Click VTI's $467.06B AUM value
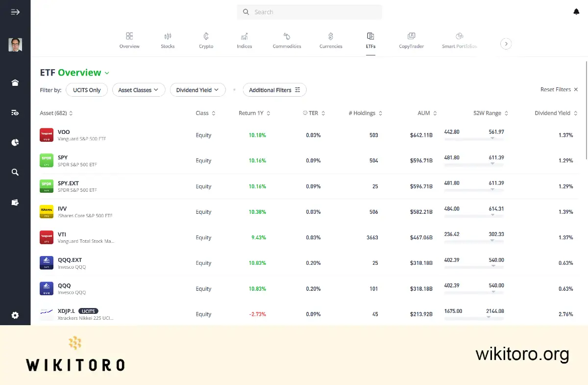The width and height of the screenshot is (588, 385). tap(421, 237)
